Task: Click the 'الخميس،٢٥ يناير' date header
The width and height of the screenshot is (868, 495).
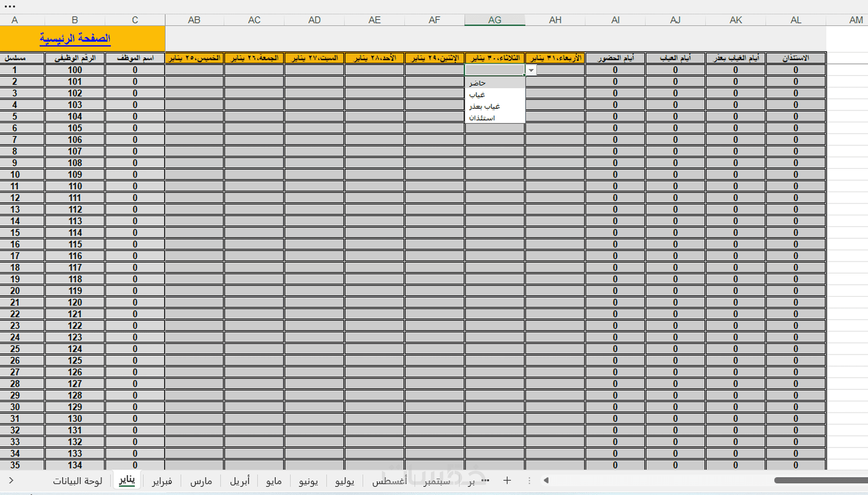Action: click(194, 58)
